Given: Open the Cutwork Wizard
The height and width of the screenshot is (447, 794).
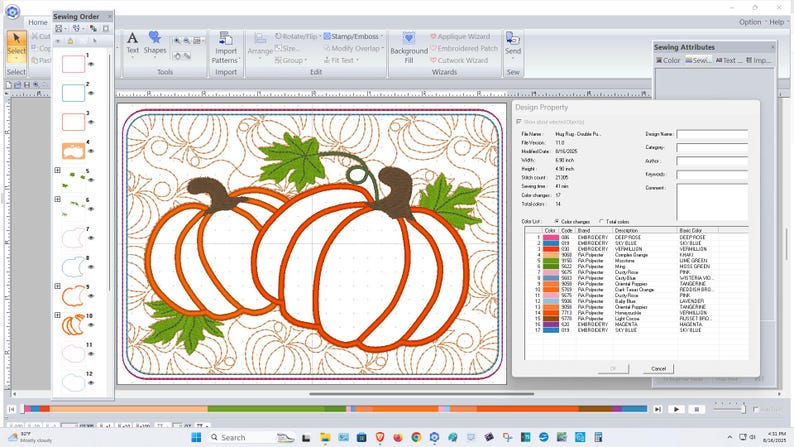Looking at the screenshot, I should tap(459, 60).
